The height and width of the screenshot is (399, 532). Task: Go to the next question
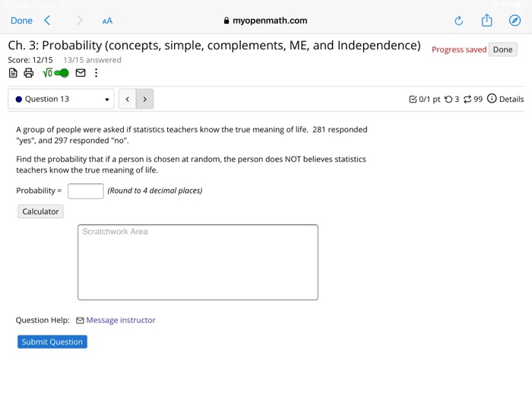(x=145, y=99)
